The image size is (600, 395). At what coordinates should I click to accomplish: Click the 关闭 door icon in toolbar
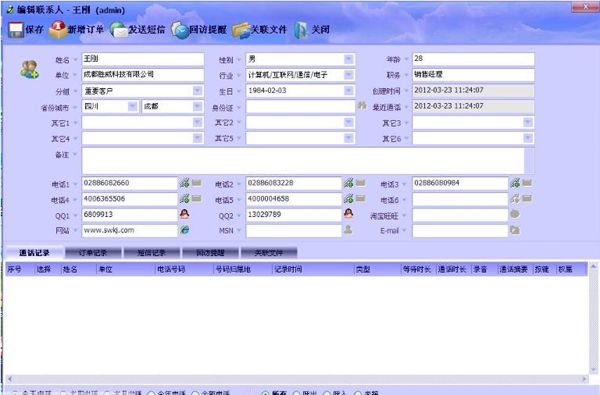tap(301, 30)
